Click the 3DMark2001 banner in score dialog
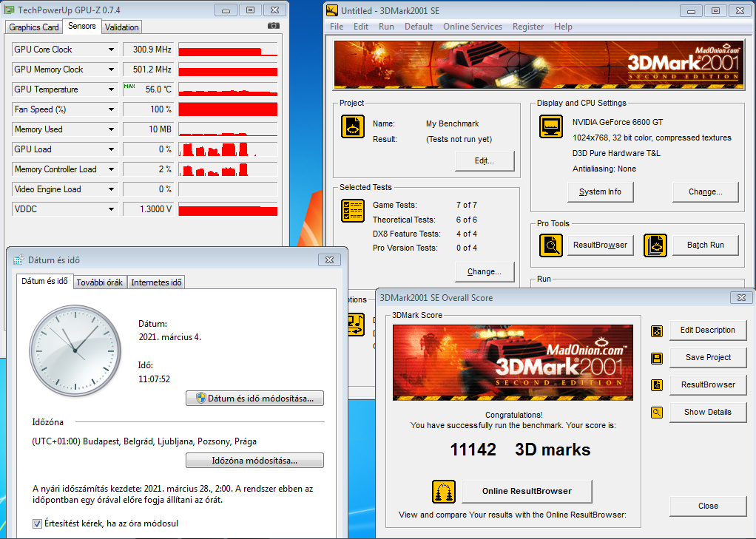This screenshot has width=756, height=539. pyautogui.click(x=513, y=362)
